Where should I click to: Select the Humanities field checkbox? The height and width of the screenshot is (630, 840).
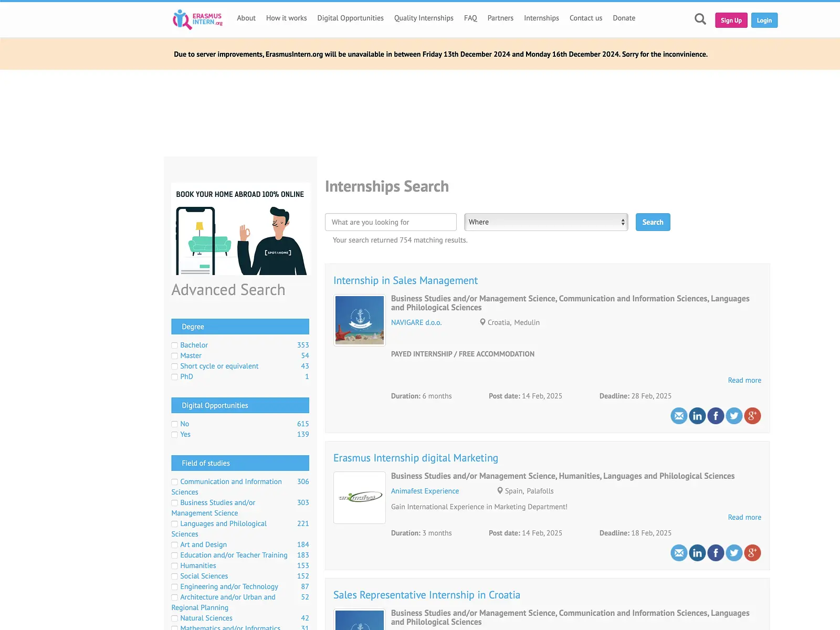click(x=174, y=566)
